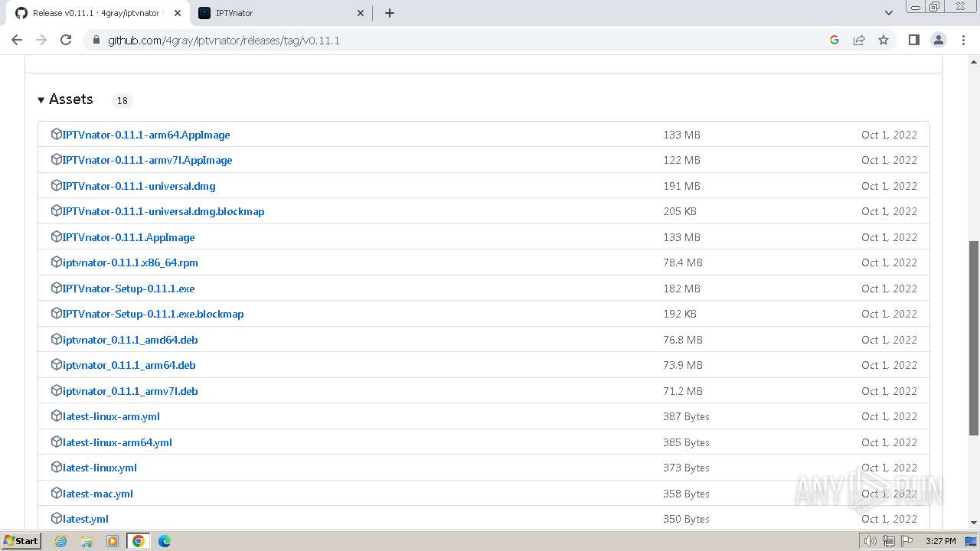Image resolution: width=980 pixels, height=551 pixels.
Task: Click the volume tray icon
Action: (x=871, y=541)
